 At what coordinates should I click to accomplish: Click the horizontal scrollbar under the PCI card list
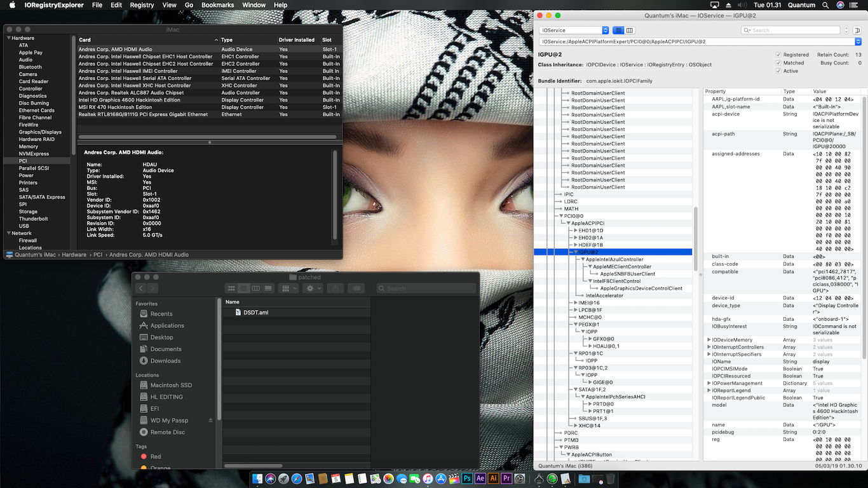207,137
